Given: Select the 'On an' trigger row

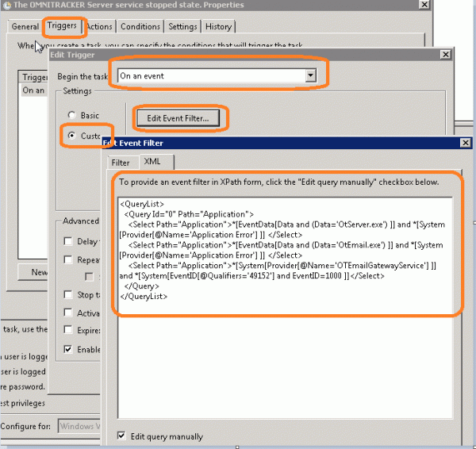Looking at the screenshot, I should tap(33, 90).
